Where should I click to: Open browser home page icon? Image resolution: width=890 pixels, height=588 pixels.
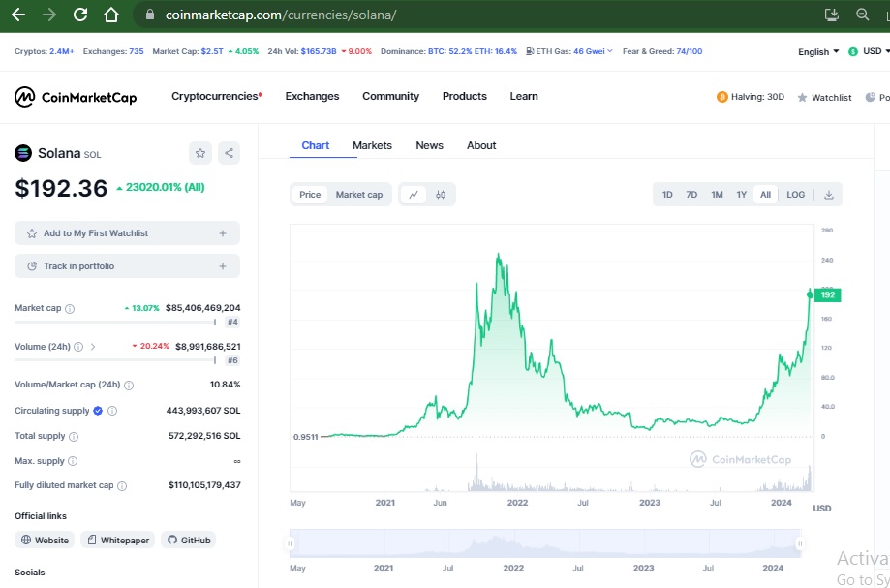pos(111,15)
